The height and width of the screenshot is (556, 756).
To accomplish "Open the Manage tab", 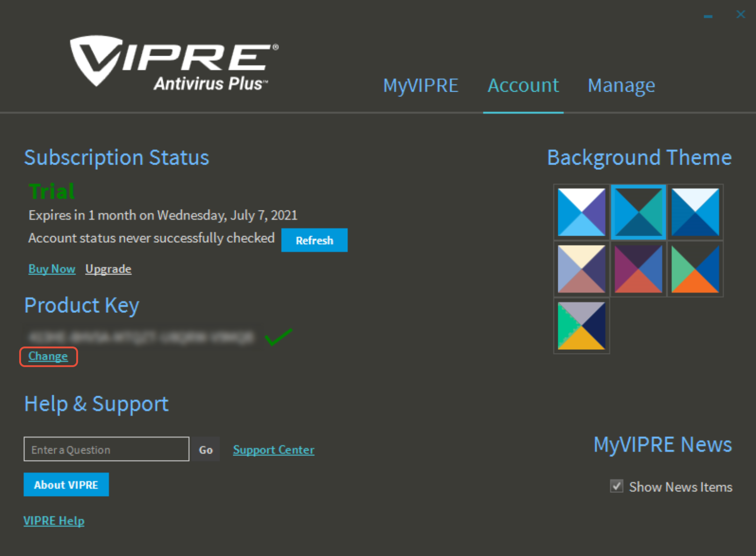I will [x=621, y=86].
